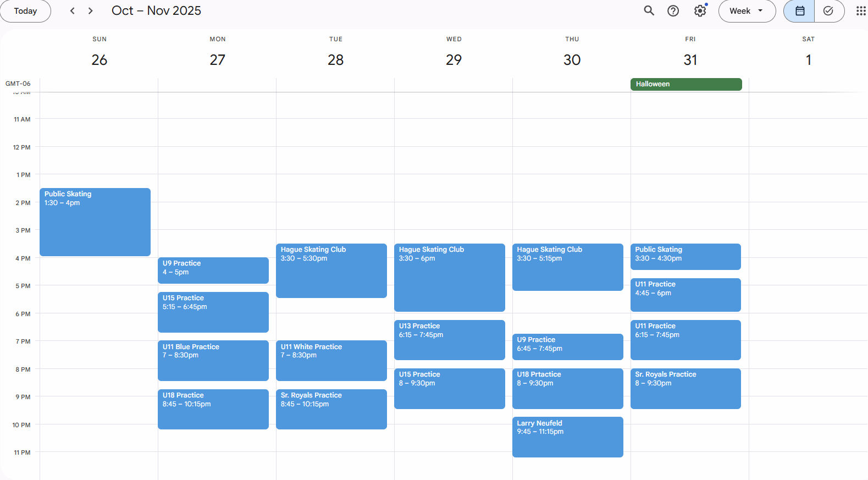This screenshot has height=480, width=868.
Task: Open Friday U11 Practice 4:45 – 6pm event
Action: (686, 295)
